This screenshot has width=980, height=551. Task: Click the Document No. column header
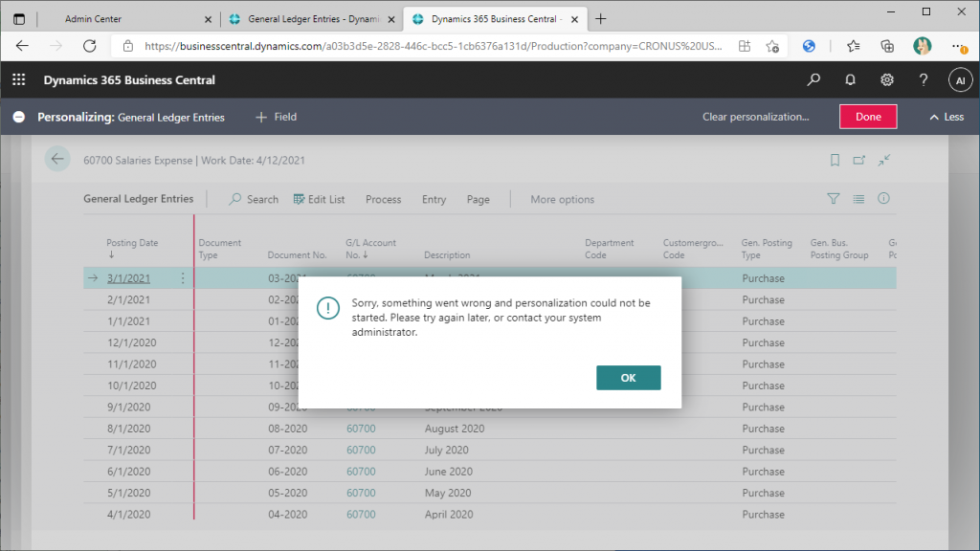[x=297, y=254]
